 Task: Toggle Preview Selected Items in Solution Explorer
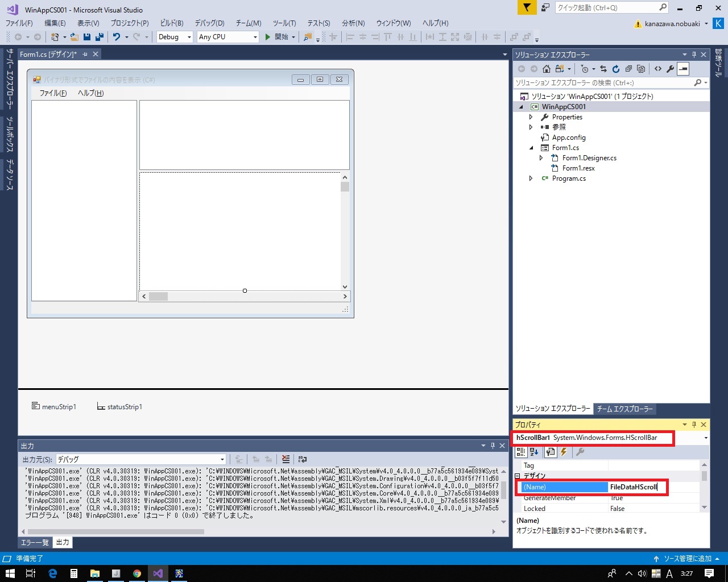tap(683, 69)
